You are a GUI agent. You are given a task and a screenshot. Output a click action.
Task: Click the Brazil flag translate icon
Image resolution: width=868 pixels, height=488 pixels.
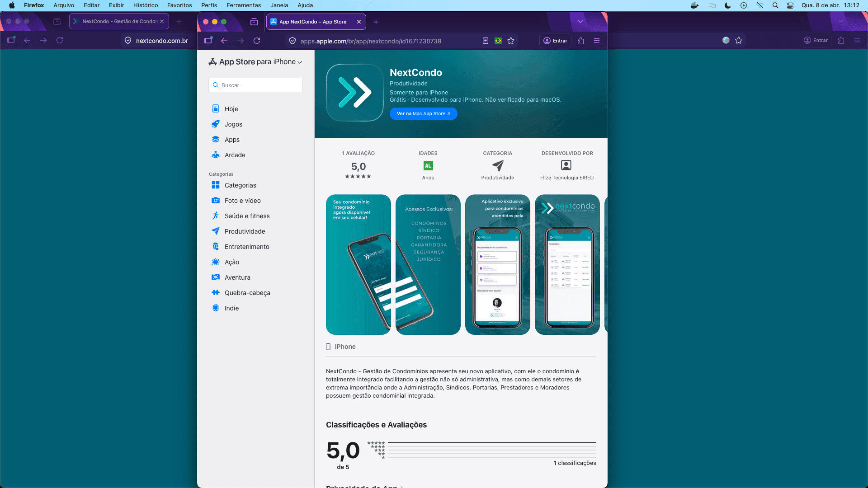(x=498, y=41)
